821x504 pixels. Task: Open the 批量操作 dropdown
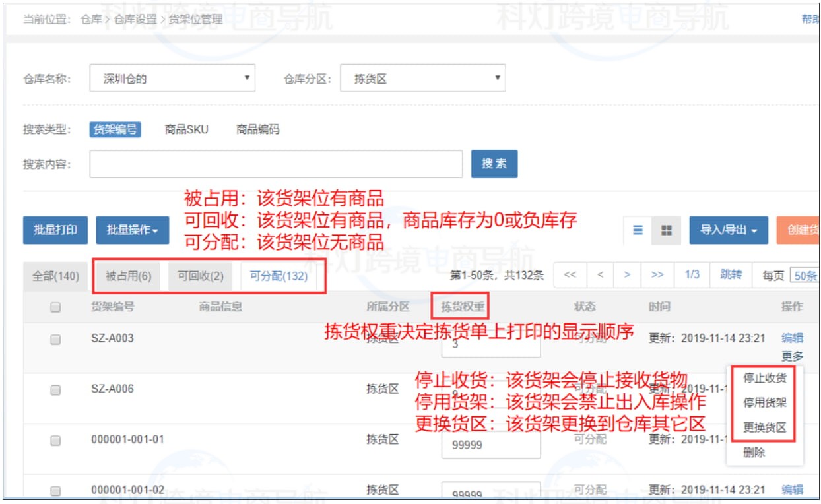[131, 231]
